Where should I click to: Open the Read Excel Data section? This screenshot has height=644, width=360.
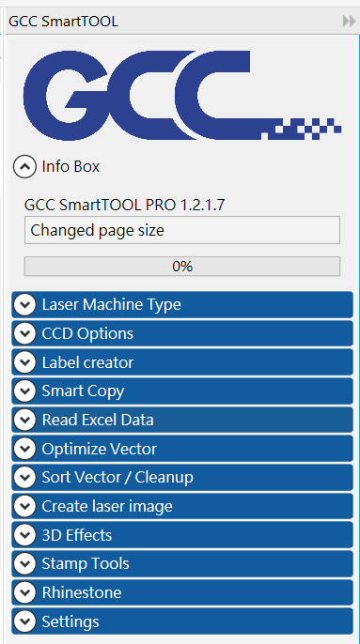coord(182,420)
